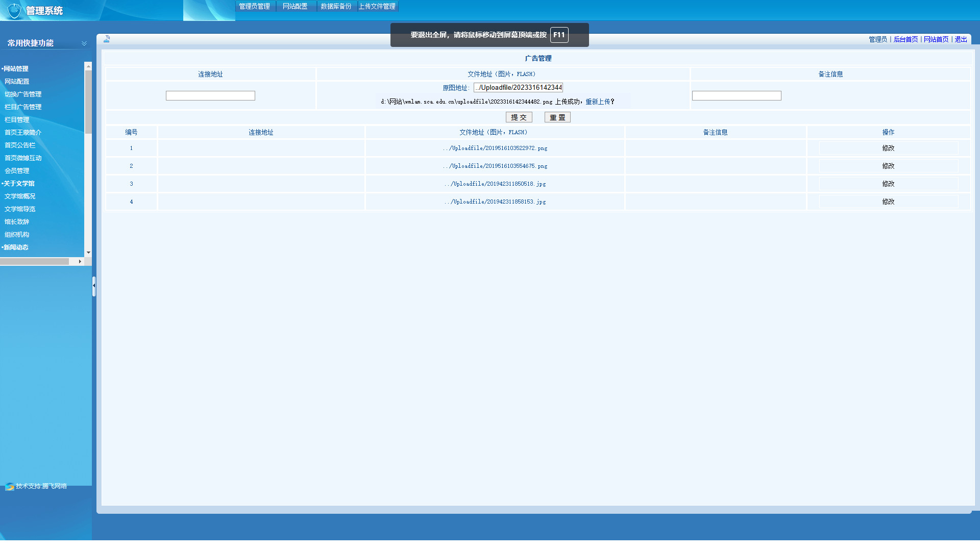Click sidebar scroll-up arrow

pos(88,66)
